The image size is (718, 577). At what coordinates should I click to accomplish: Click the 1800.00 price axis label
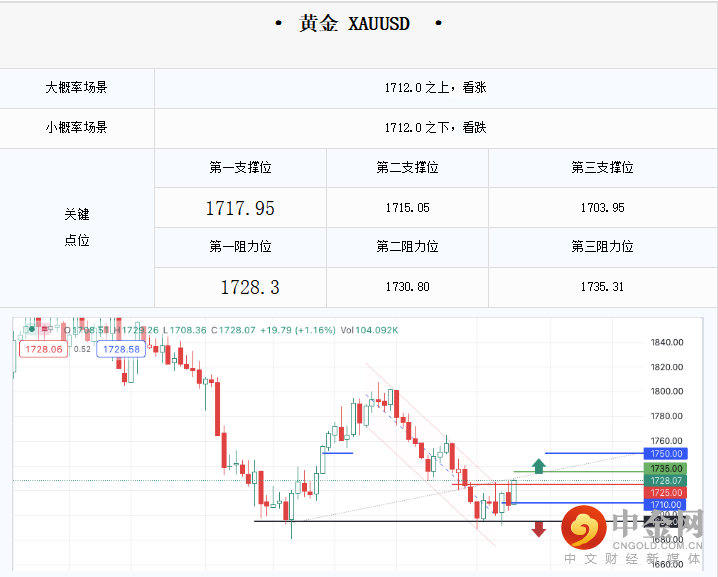tap(667, 392)
